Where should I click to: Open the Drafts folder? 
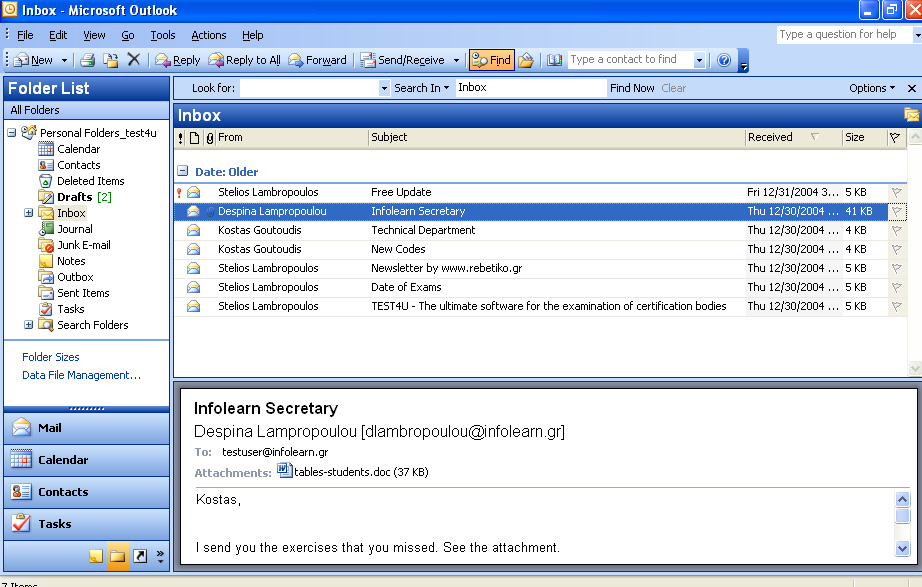pos(75,196)
